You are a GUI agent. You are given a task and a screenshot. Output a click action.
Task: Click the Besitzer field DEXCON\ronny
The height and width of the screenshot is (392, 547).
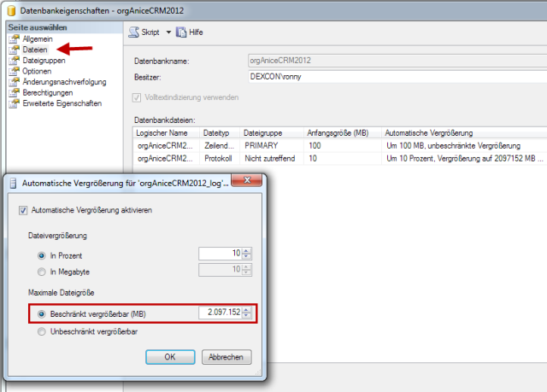[x=397, y=77]
